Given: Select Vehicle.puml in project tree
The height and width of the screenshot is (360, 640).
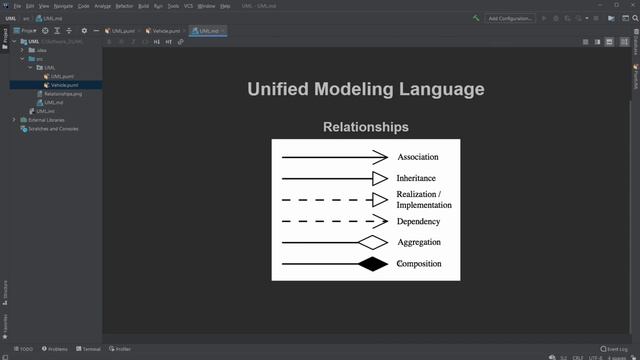Looking at the screenshot, I should (x=64, y=85).
